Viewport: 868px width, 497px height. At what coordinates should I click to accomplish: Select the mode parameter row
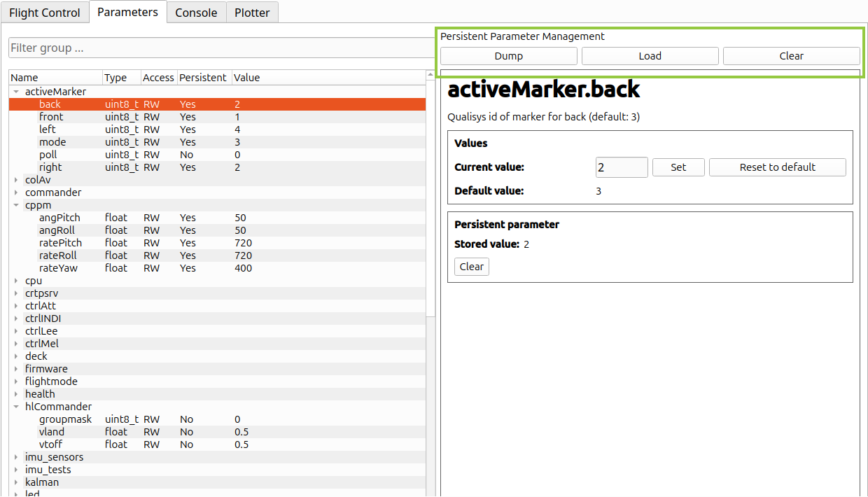217,142
